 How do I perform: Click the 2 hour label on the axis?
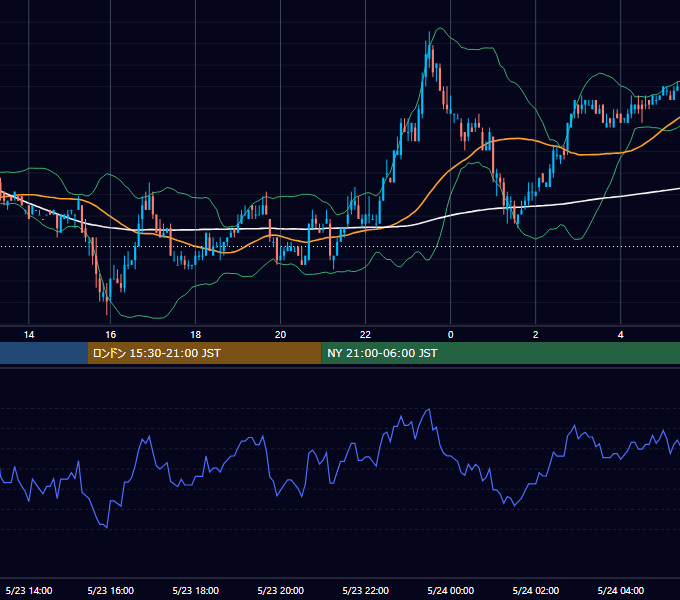click(x=536, y=335)
